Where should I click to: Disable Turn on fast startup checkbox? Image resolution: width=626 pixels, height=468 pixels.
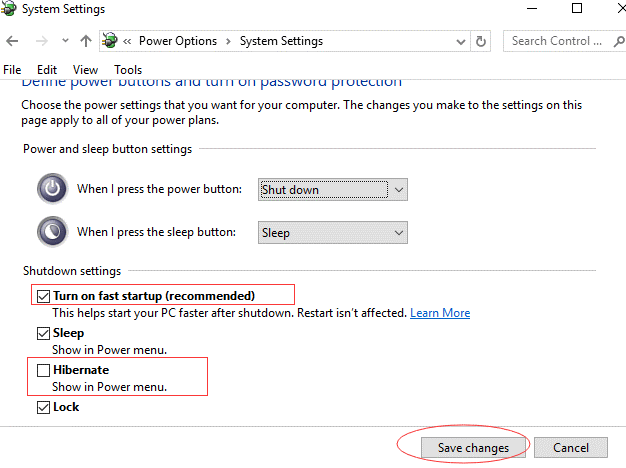42,296
